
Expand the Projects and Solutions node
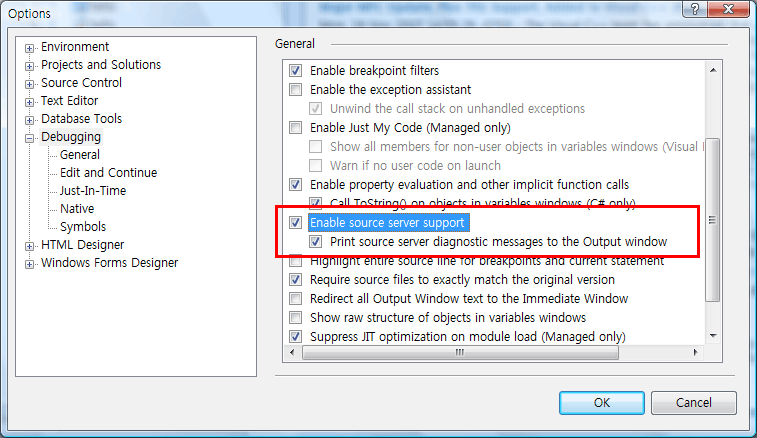[x=30, y=65]
